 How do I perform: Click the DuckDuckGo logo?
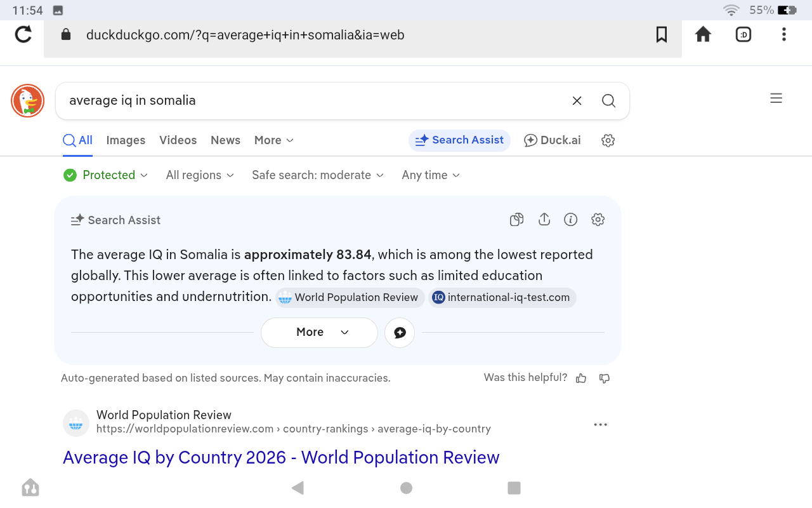pyautogui.click(x=27, y=100)
